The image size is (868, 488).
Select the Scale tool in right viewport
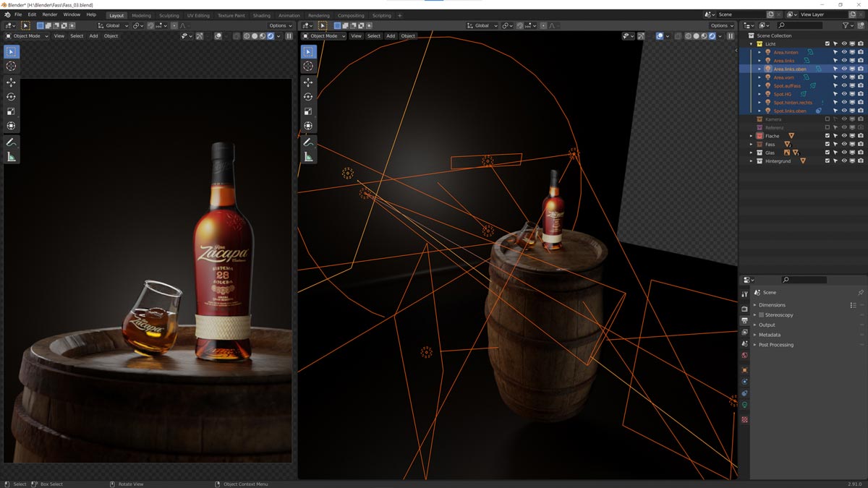(308, 111)
